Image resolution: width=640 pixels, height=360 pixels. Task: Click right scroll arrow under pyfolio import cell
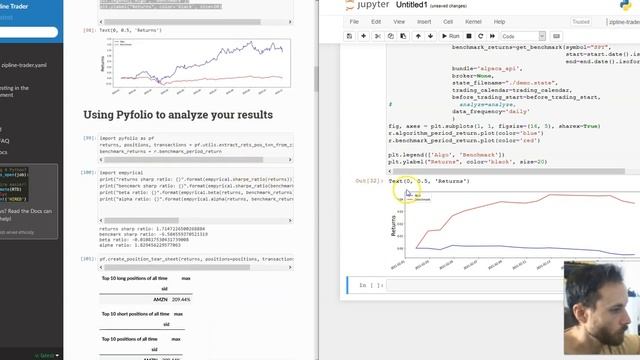(290, 160)
